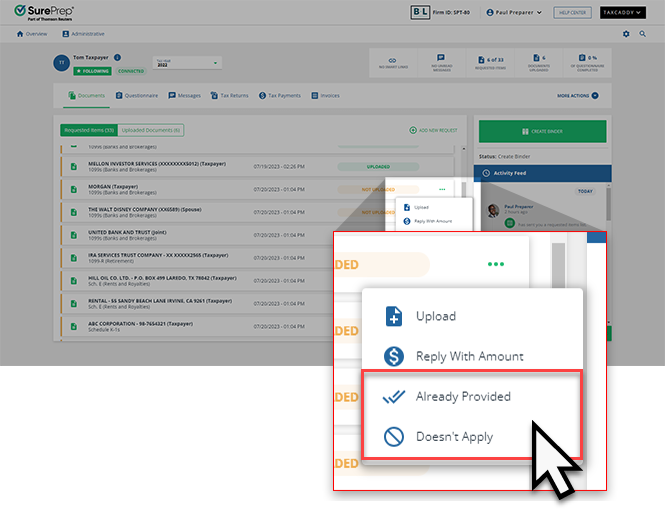Click the Activity Feed vertical scrollbar
665x512 pixels.
pyautogui.click(x=609, y=204)
